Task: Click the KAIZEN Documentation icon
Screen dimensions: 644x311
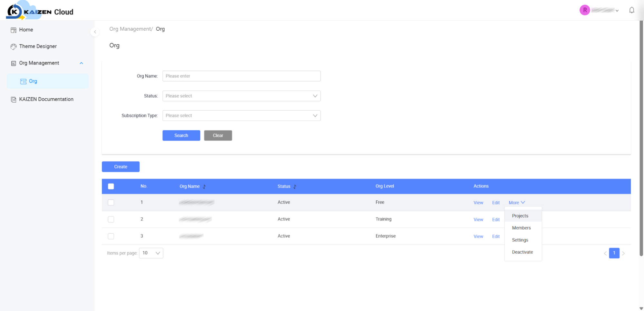Action: (14, 99)
